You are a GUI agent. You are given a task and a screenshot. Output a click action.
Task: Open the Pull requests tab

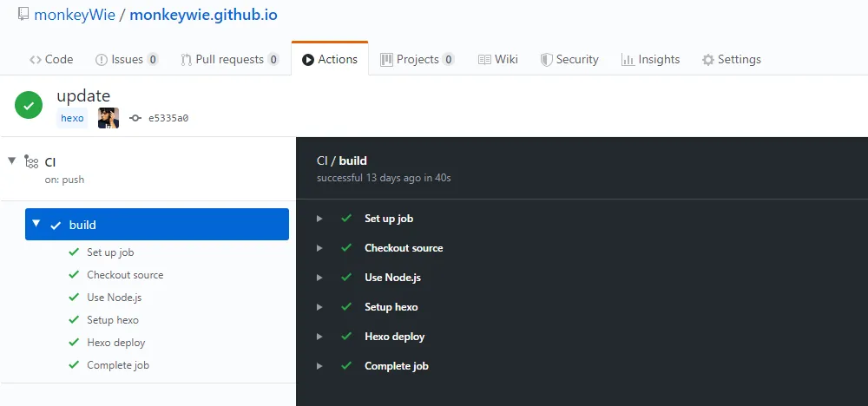pos(230,59)
